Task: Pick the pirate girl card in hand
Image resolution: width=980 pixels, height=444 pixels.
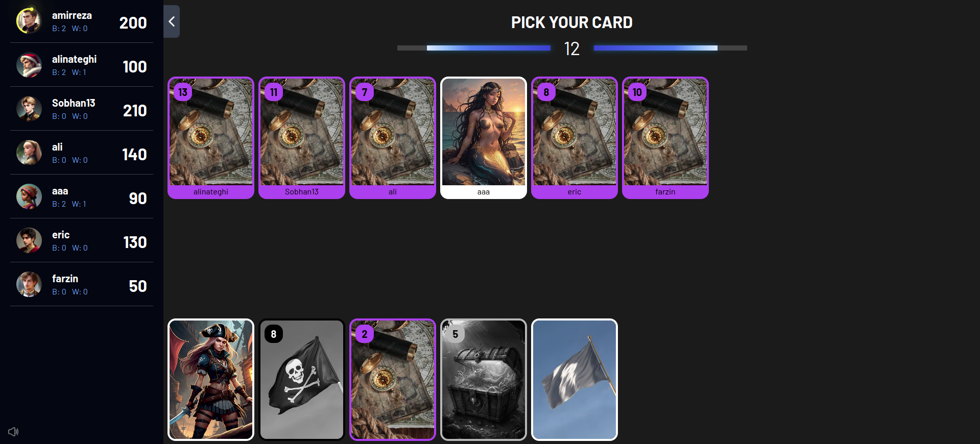Action: (x=211, y=380)
